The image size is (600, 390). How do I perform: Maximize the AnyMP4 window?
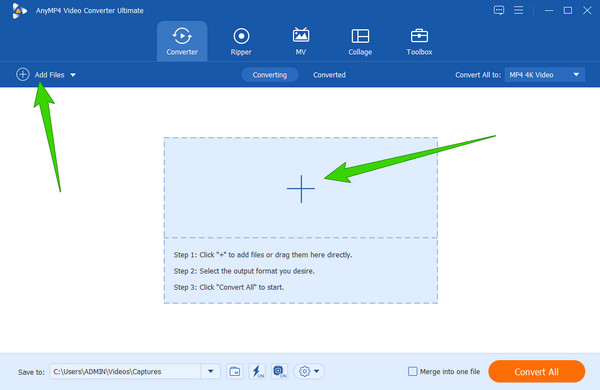568,10
